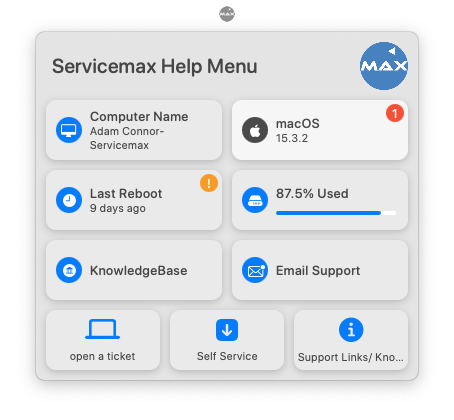Viewport: 454px width, 420px height.
Task: Click the blue info icon for Support Links
Action: tap(351, 330)
